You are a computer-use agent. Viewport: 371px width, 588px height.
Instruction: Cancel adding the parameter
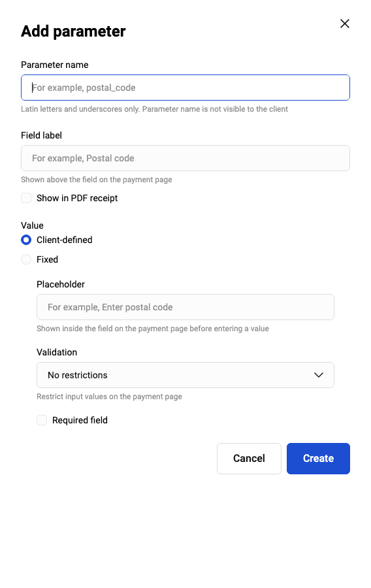(x=249, y=458)
